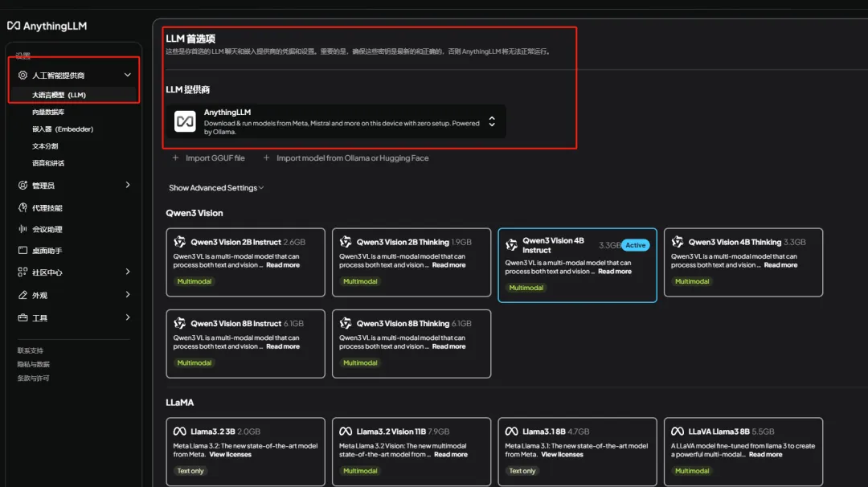
Task: Open 联系支持 footer link
Action: [30, 350]
